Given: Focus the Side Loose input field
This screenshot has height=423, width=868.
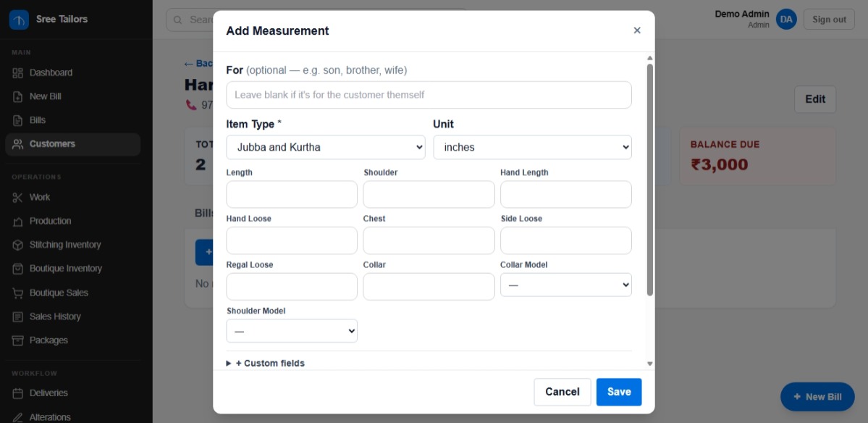Looking at the screenshot, I should point(565,240).
